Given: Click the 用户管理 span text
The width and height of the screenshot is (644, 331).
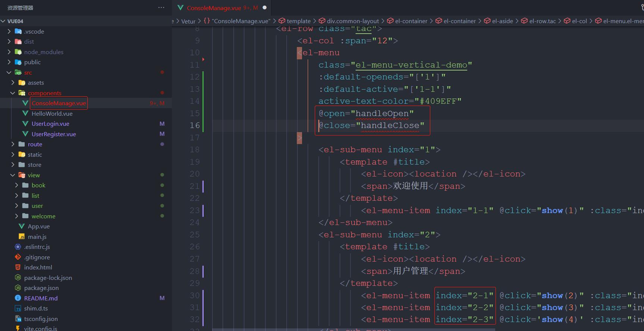Looking at the screenshot, I should (411, 271).
